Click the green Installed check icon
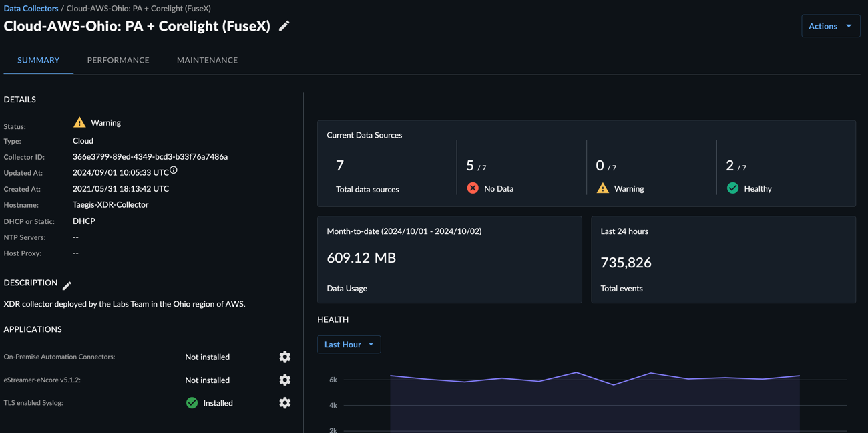The image size is (868, 433). [192, 403]
